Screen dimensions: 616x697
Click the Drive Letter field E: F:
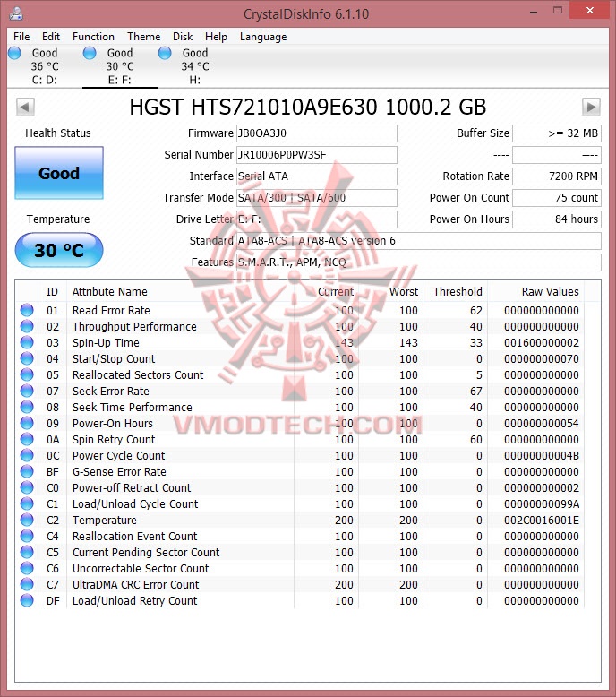[x=317, y=219]
